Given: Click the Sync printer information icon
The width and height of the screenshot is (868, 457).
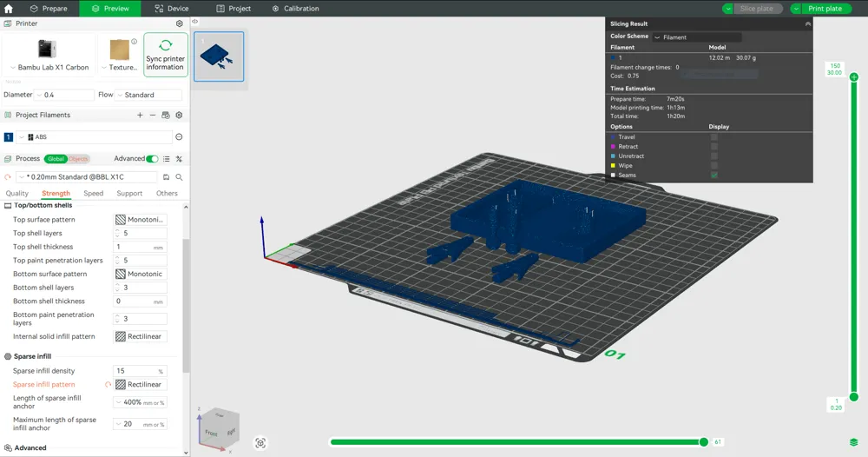Looking at the screenshot, I should point(166,55).
